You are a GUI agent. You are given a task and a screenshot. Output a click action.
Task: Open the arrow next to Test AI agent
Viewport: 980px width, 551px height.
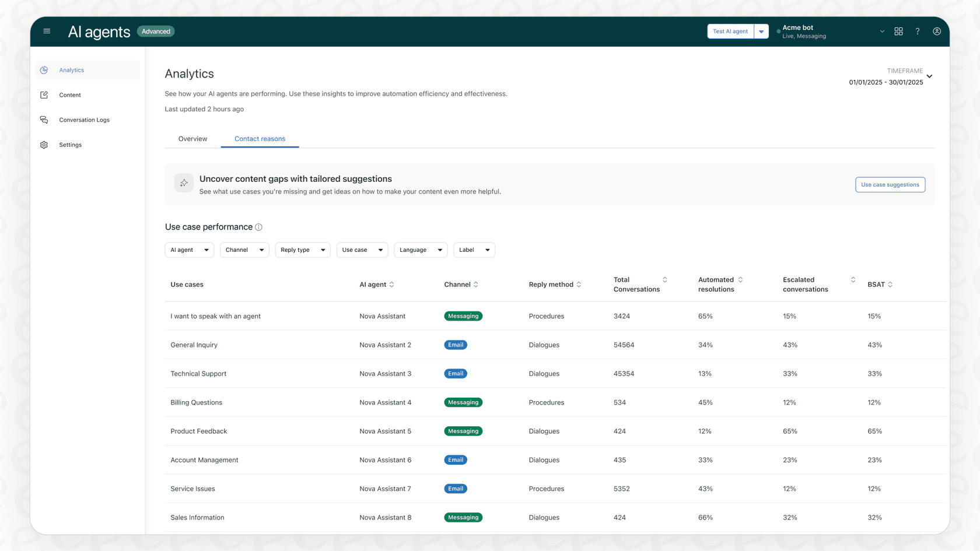coord(761,31)
